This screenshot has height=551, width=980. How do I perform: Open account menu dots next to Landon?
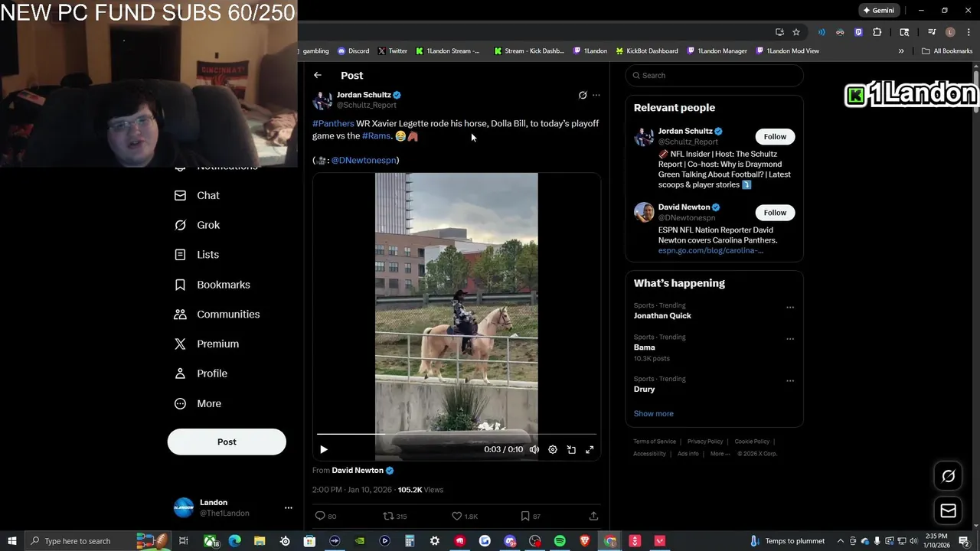coord(288,507)
